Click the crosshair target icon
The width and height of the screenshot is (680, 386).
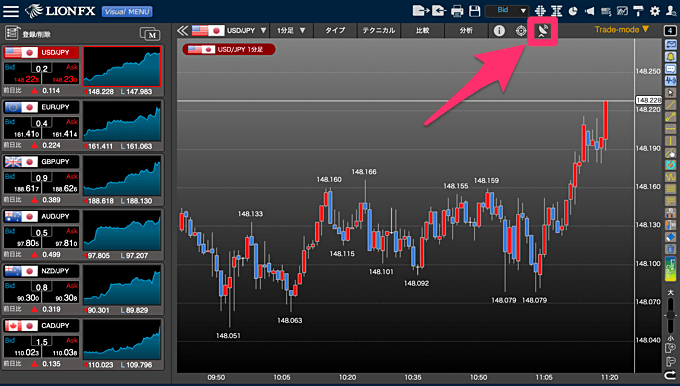[521, 31]
